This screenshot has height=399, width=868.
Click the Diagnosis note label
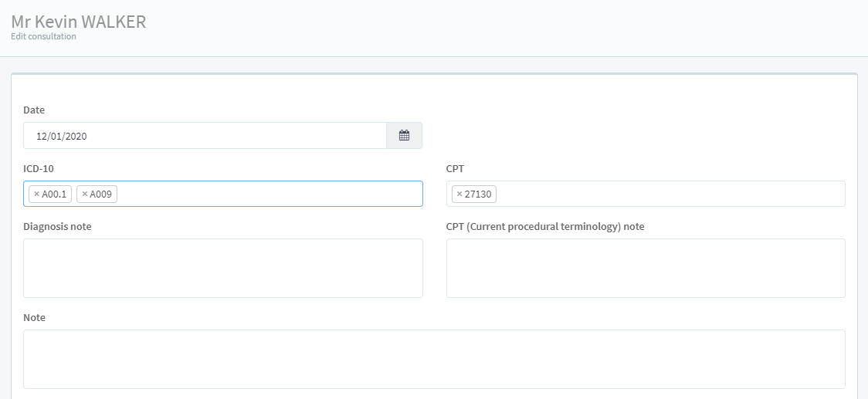tap(57, 226)
